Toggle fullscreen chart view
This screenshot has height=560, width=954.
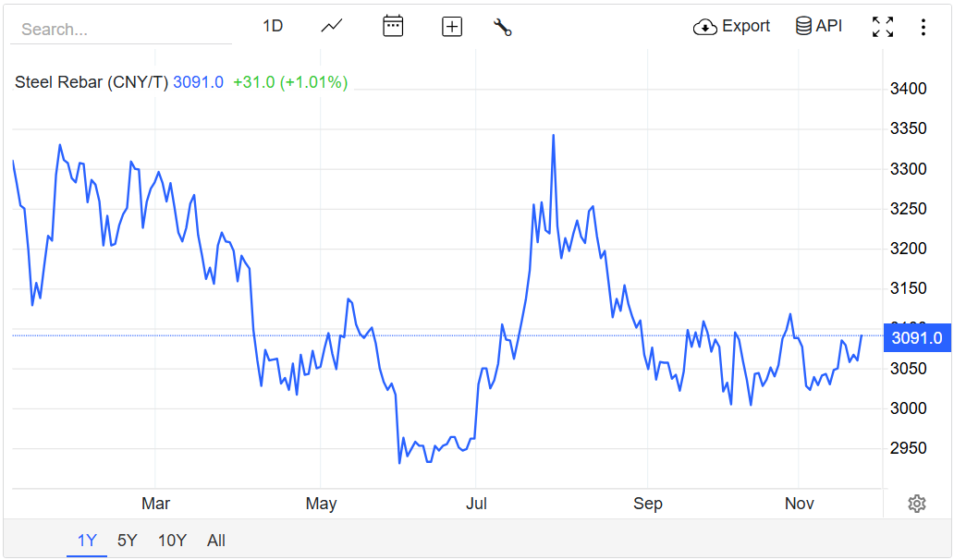tap(883, 27)
